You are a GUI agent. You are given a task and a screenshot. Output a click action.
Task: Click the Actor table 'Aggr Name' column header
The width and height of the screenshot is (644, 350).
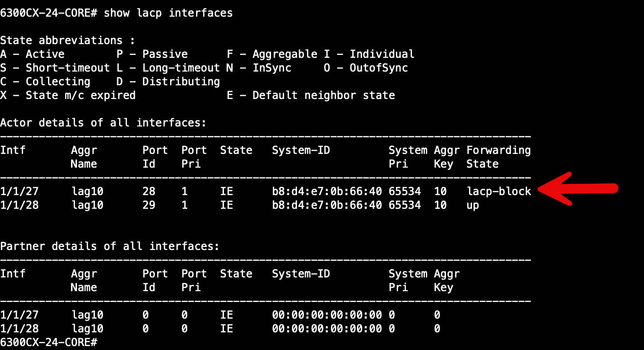click(84, 157)
